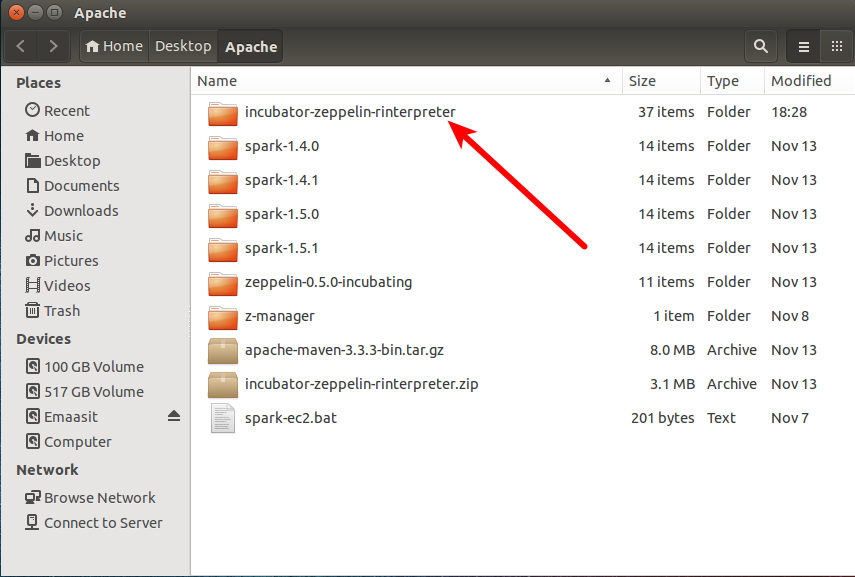
Task: Select incubator-zeppelin-rinterpreter folder icon
Action: point(222,113)
